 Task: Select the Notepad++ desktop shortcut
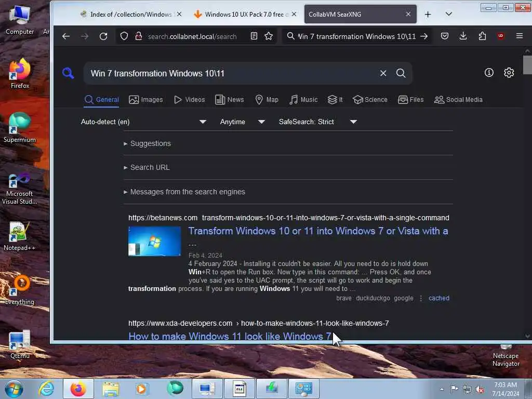point(19,236)
